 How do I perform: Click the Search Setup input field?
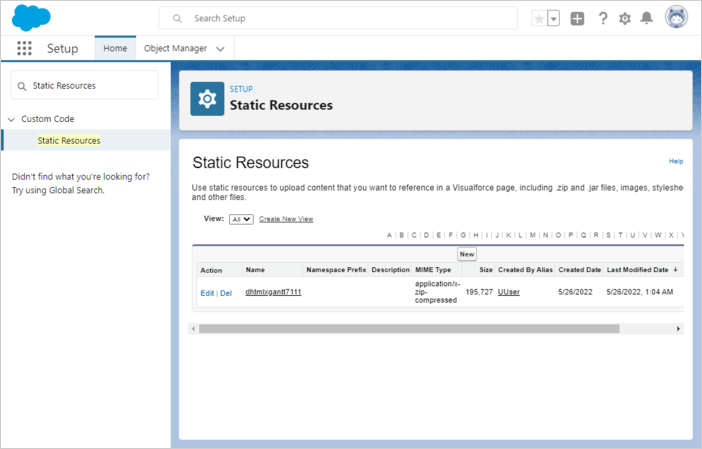pyautogui.click(x=350, y=19)
